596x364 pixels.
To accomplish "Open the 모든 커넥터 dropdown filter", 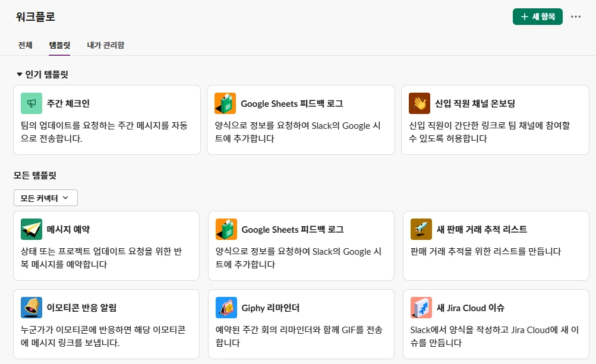I will pos(46,198).
